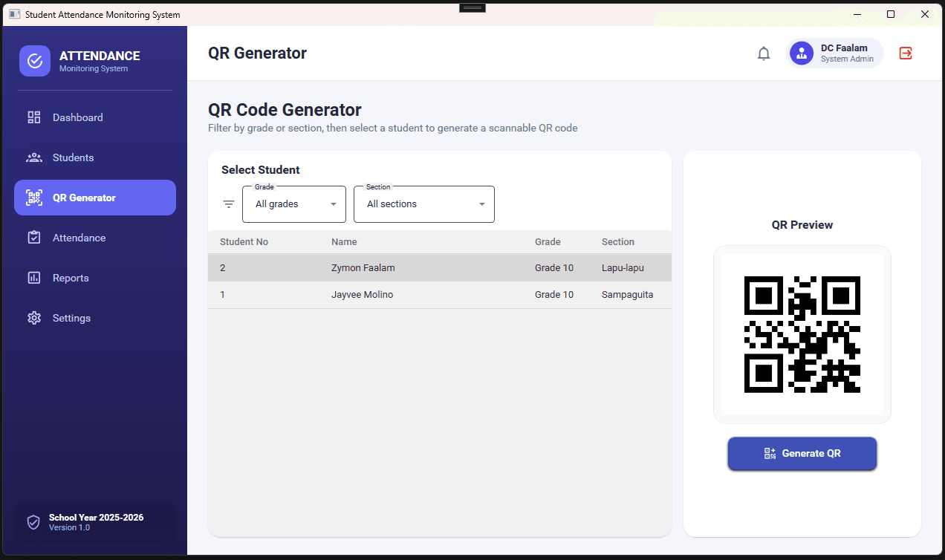Click the Settings gear icon

[34, 318]
